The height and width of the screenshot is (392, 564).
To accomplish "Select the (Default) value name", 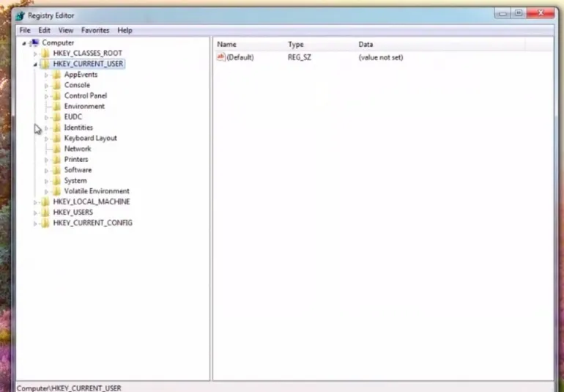I will click(x=240, y=58).
